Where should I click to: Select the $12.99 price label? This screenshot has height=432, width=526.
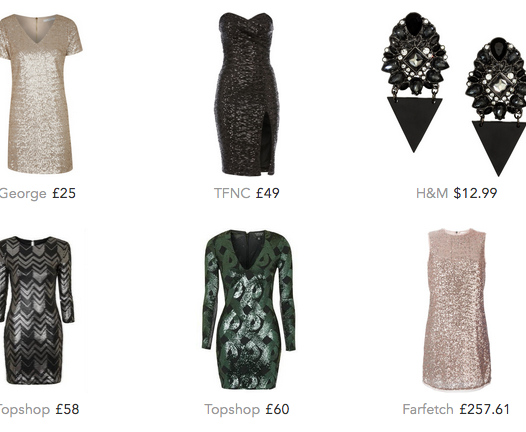click(475, 193)
